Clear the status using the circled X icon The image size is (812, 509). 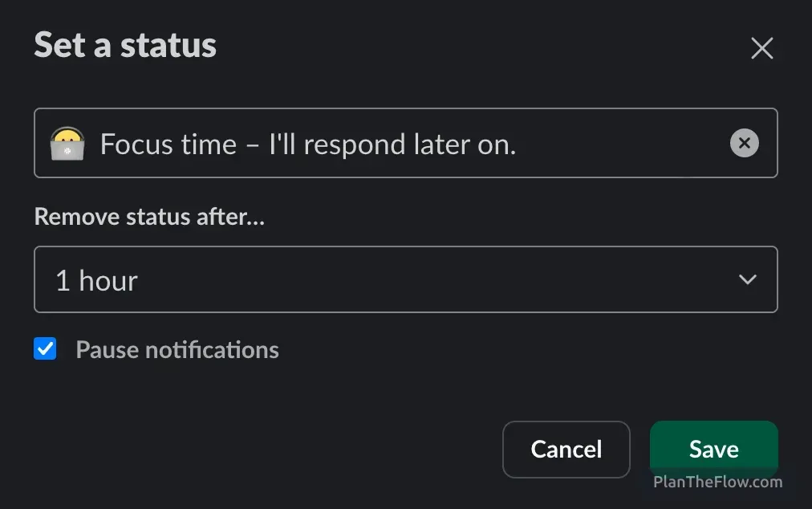click(x=744, y=143)
